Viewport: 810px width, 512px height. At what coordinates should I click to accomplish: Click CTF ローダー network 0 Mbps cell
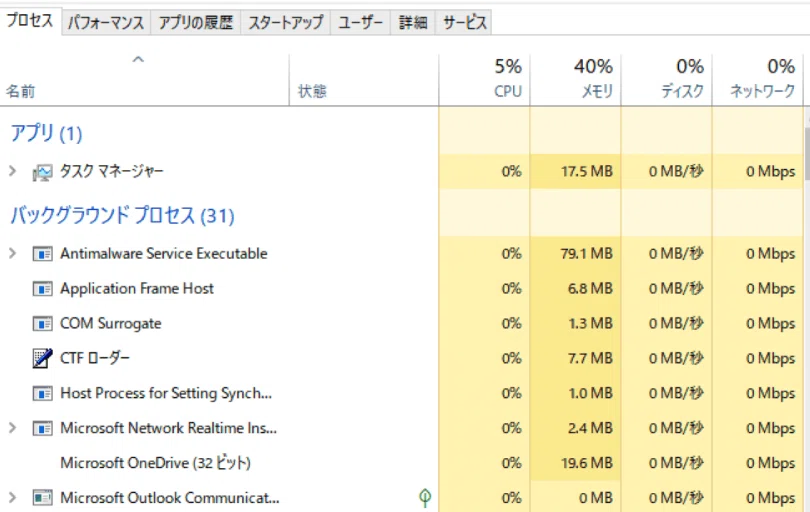coord(757,358)
